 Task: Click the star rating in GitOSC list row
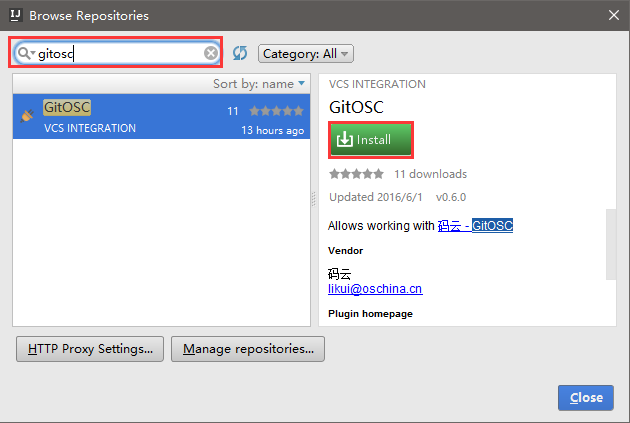click(276, 111)
